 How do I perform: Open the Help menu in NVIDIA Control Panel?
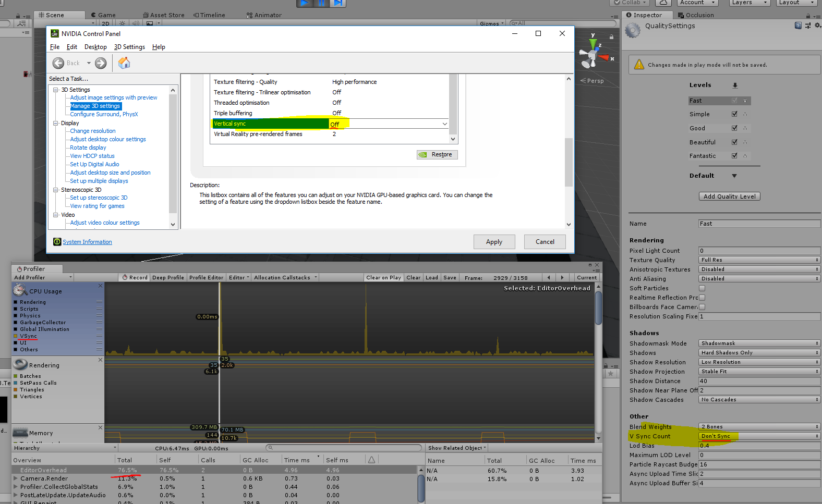pyautogui.click(x=159, y=47)
